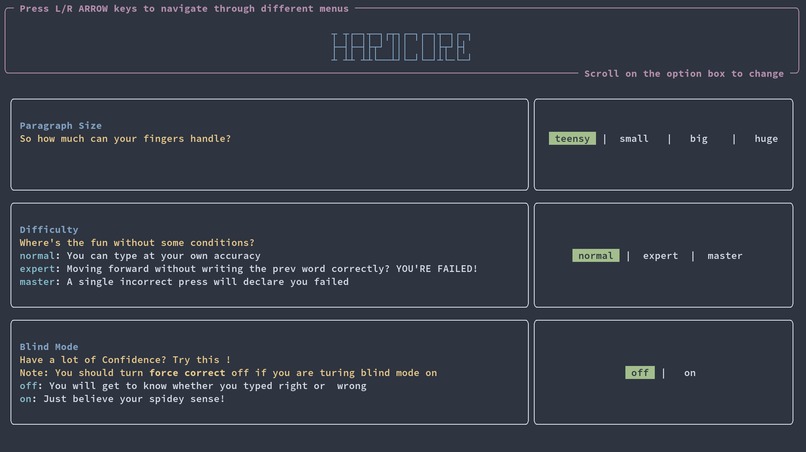Click 'Where's the fun without some conditions?'
This screenshot has width=806, height=452.
point(137,242)
